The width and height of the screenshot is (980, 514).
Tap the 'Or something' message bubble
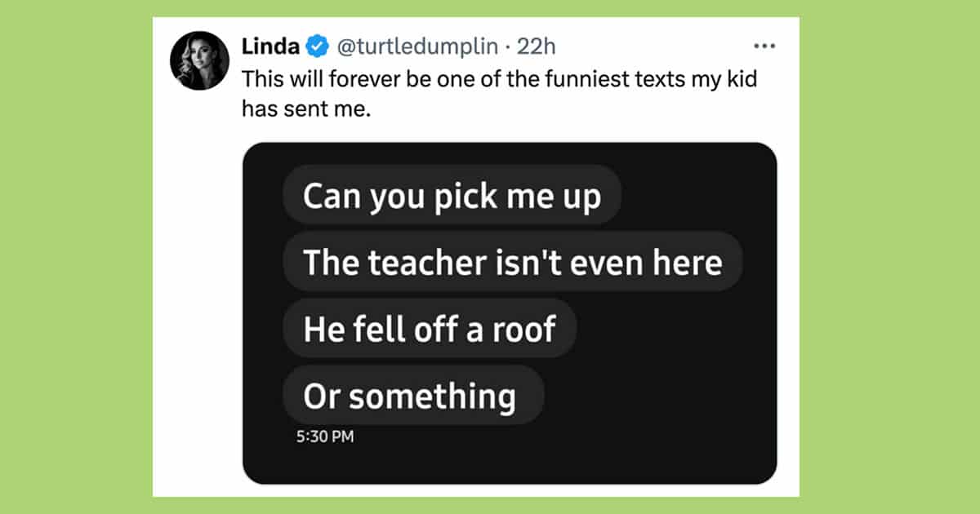(413, 396)
